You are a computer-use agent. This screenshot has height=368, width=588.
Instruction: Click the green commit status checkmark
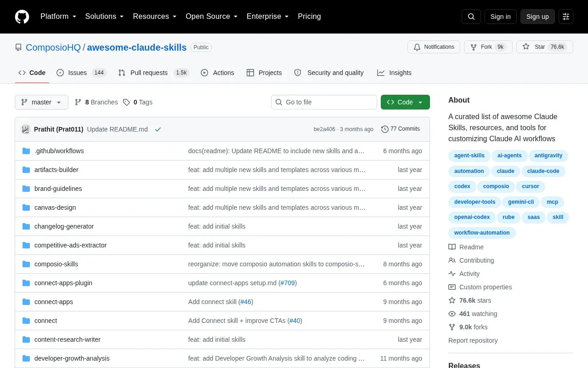point(158,129)
